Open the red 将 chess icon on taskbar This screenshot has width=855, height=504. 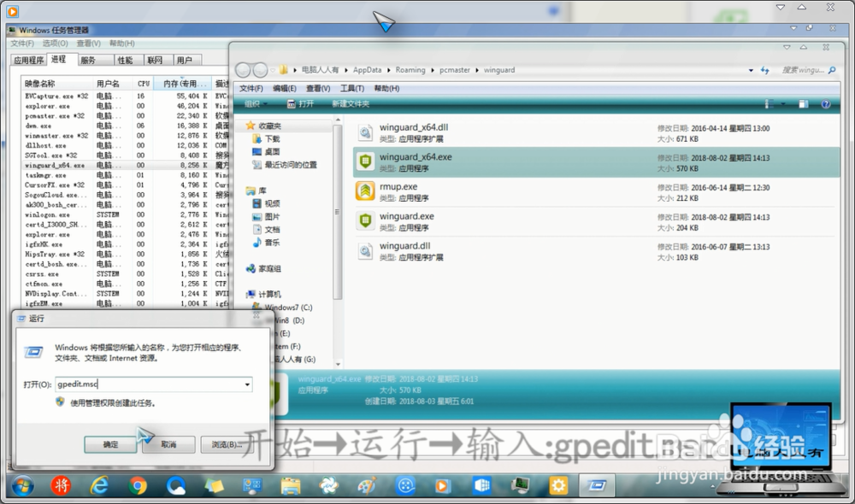pyautogui.click(x=61, y=485)
